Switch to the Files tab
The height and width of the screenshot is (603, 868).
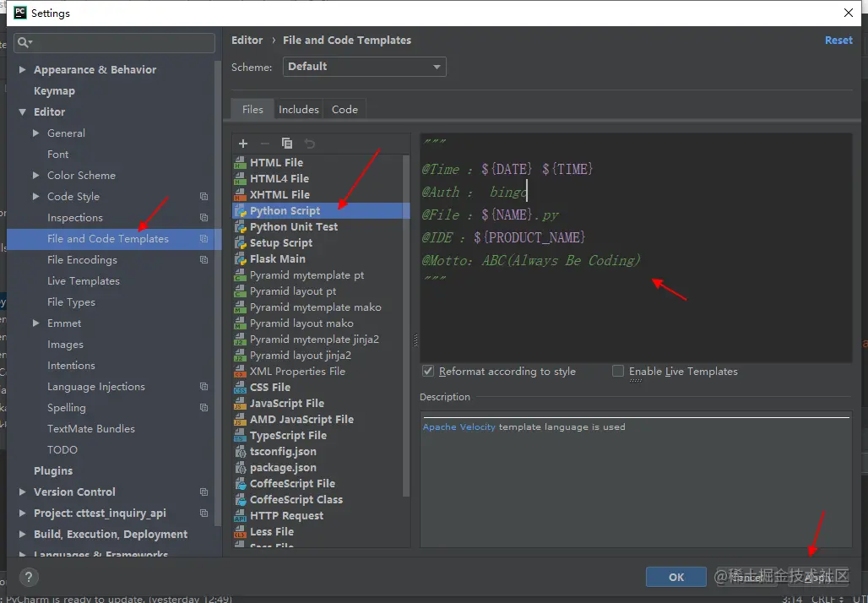coord(252,110)
